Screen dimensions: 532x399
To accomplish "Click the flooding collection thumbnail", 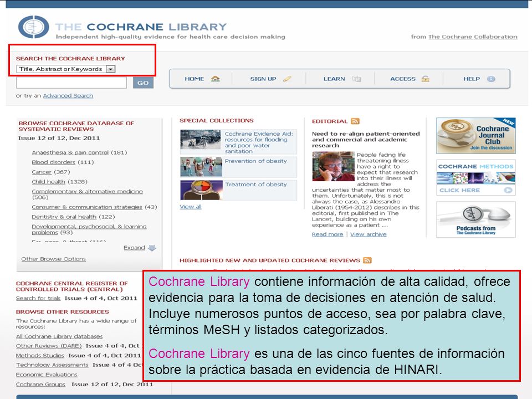I will (201, 140).
